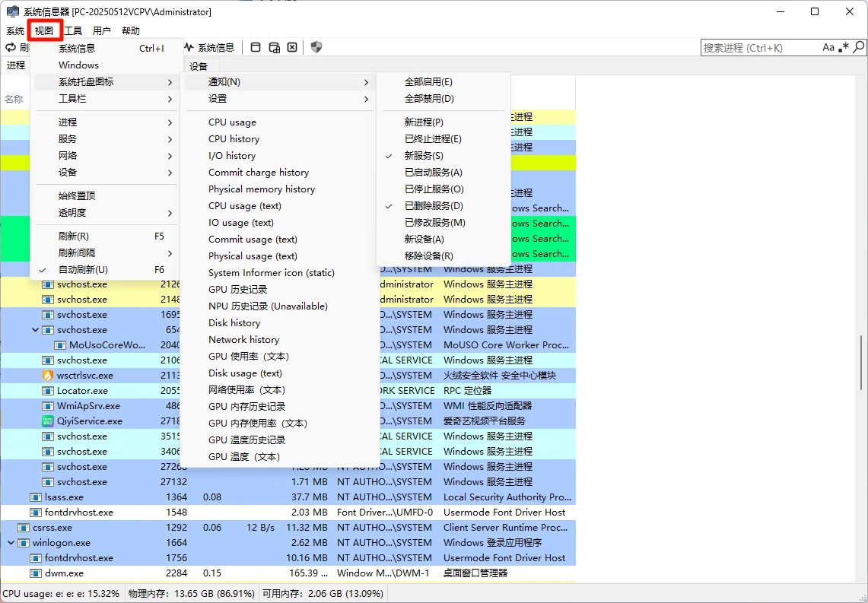The image size is (868, 603).
Task: Collapse the svchost.exe node above MoUsoCoreWo...
Action: pyautogui.click(x=36, y=330)
